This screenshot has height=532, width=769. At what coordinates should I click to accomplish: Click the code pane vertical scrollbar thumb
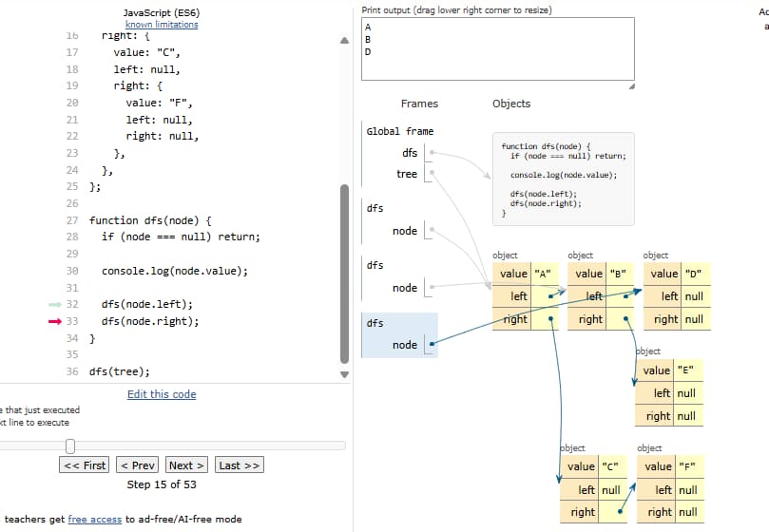pos(345,274)
